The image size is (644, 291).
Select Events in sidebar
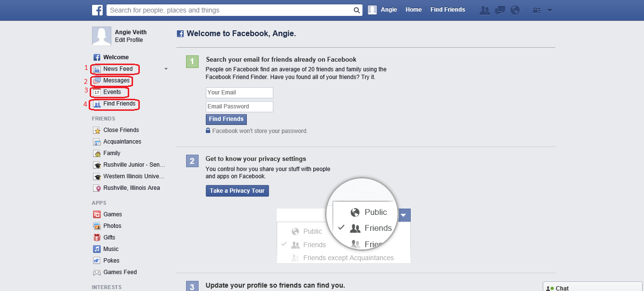coord(112,92)
